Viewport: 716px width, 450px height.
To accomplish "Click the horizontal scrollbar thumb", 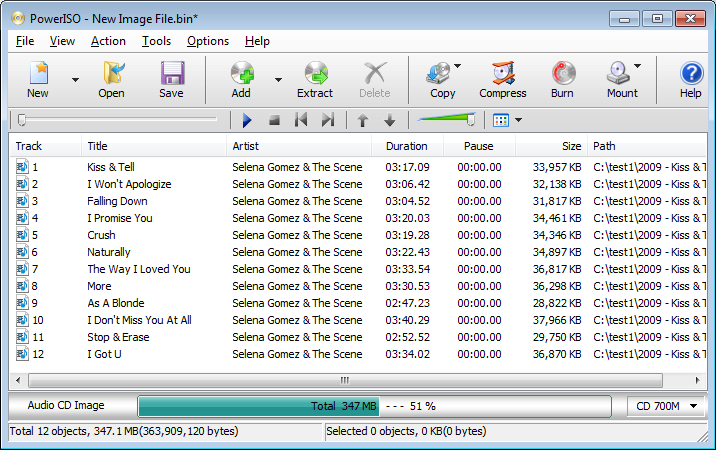I will pyautogui.click(x=345, y=380).
